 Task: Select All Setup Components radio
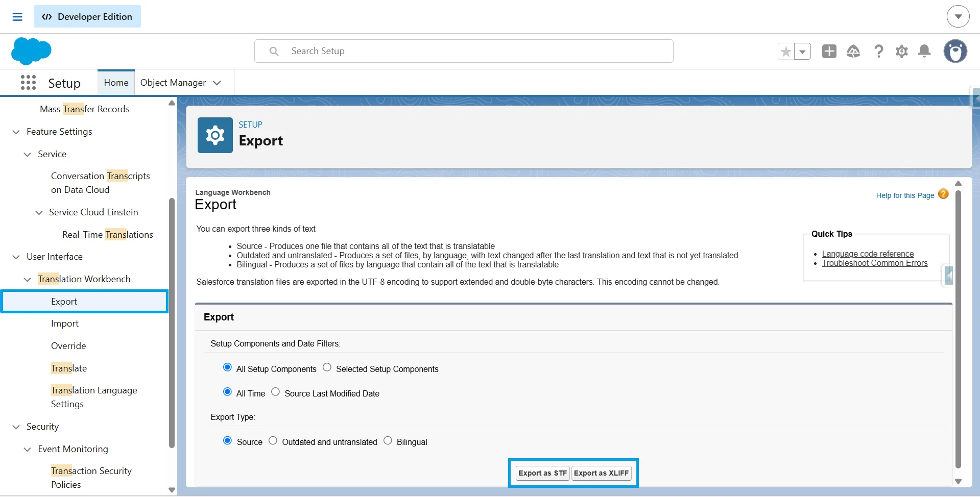pyautogui.click(x=228, y=367)
